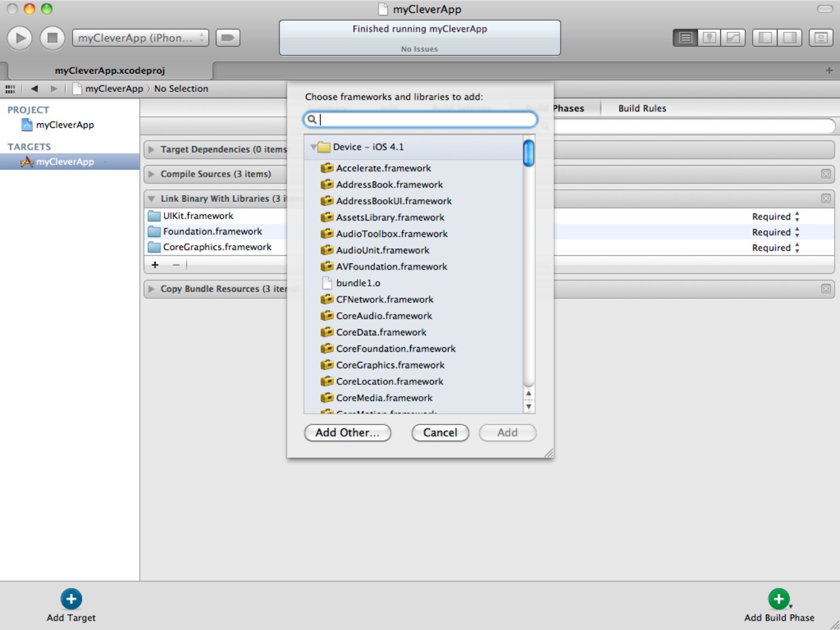Toggle the navigator pane view button
Viewport: 840px width, 630px height.
765,38
